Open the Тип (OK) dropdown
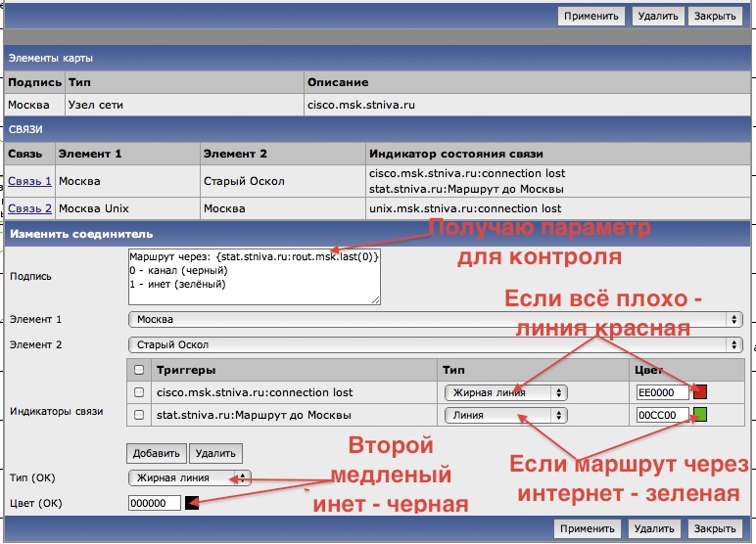The height and width of the screenshot is (544, 756). pos(190,477)
